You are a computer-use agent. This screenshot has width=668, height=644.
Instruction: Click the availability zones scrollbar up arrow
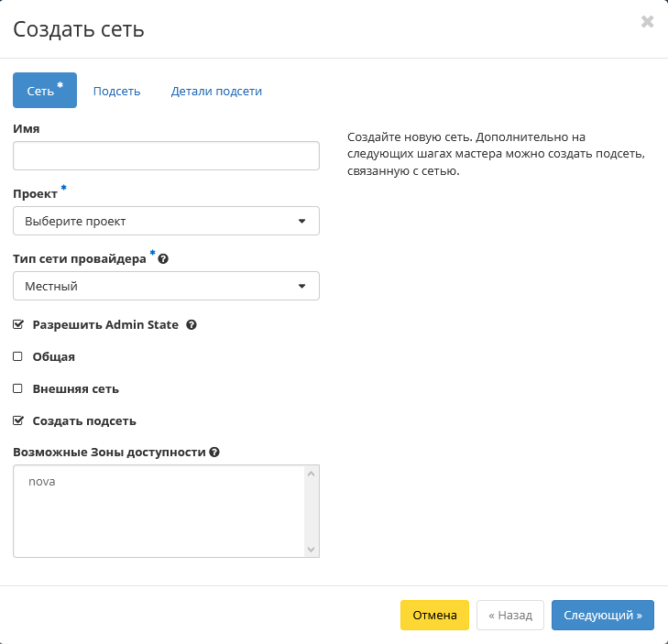pyautogui.click(x=312, y=474)
